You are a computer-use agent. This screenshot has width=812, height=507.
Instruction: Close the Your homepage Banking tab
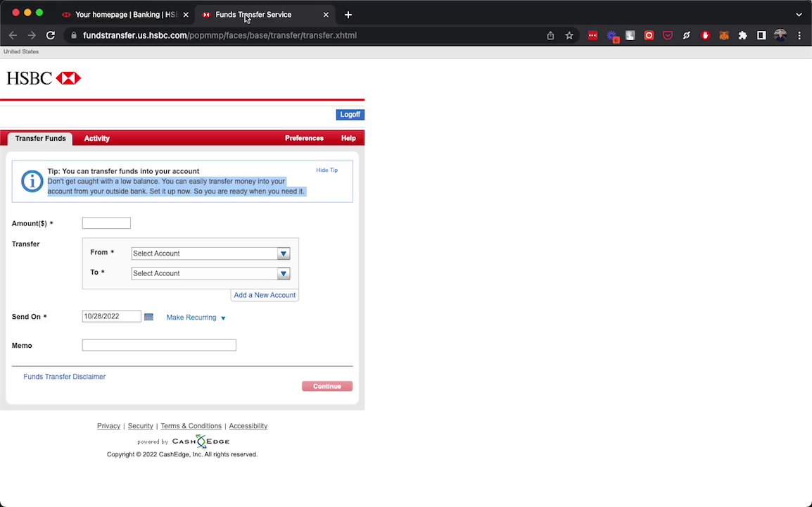pyautogui.click(x=186, y=15)
